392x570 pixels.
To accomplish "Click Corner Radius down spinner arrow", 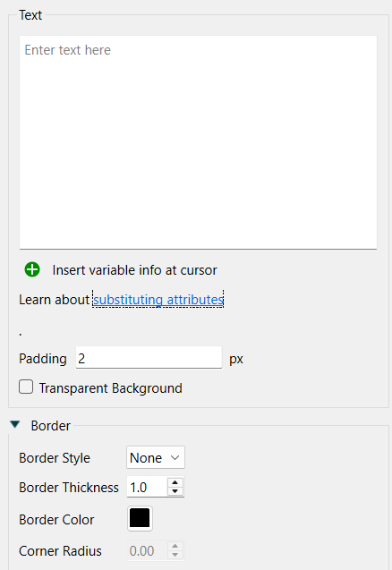I will [175, 555].
